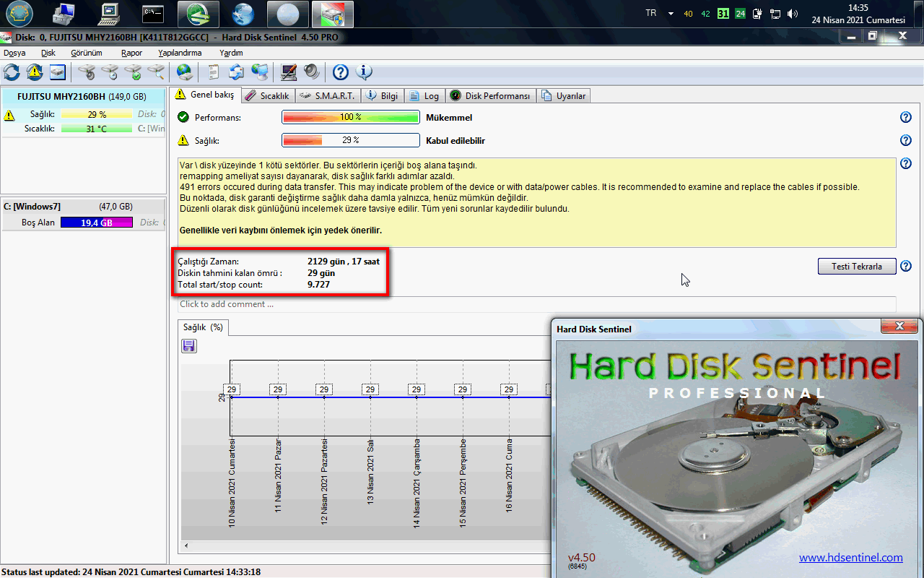924x578 pixels.
Task: Click the send report envelope toolbar icon
Action: tap(237, 72)
